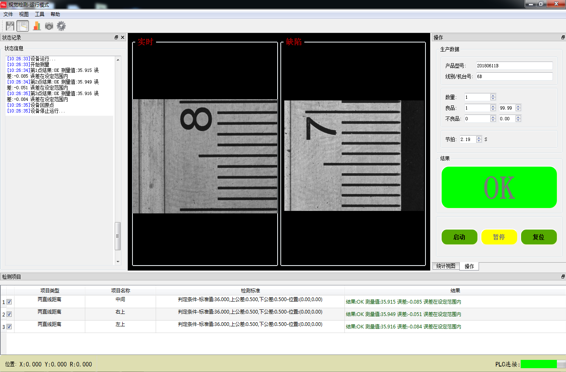Click the float icon on 操作 panel header
The width and height of the screenshot is (566, 372).
click(562, 37)
